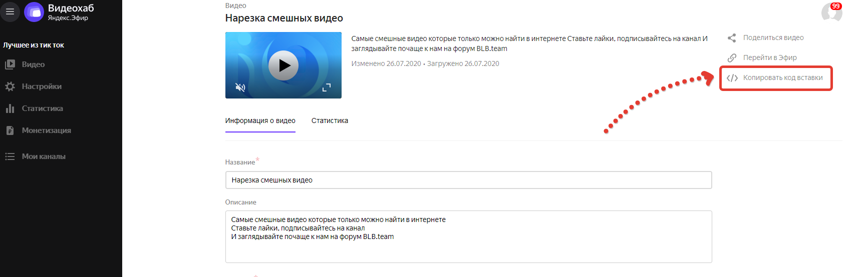Select the Информация о видео tab
This screenshot has width=868, height=277.
click(260, 120)
